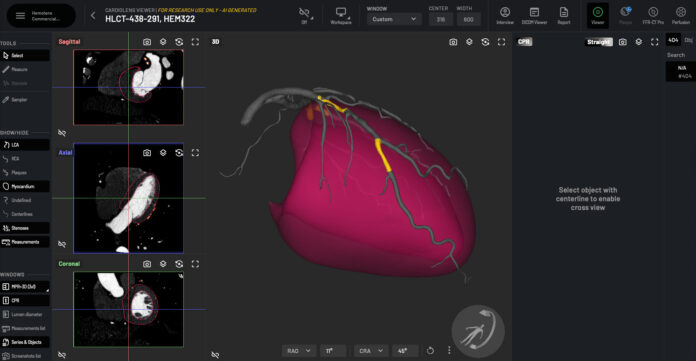Toggle Myocardium visibility
This screenshot has width=696, height=361.
25,186
